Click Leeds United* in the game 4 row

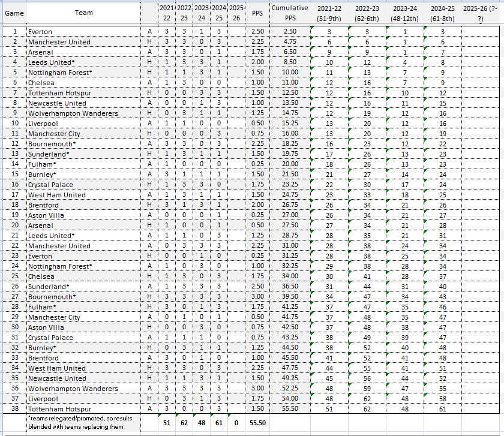pos(52,62)
